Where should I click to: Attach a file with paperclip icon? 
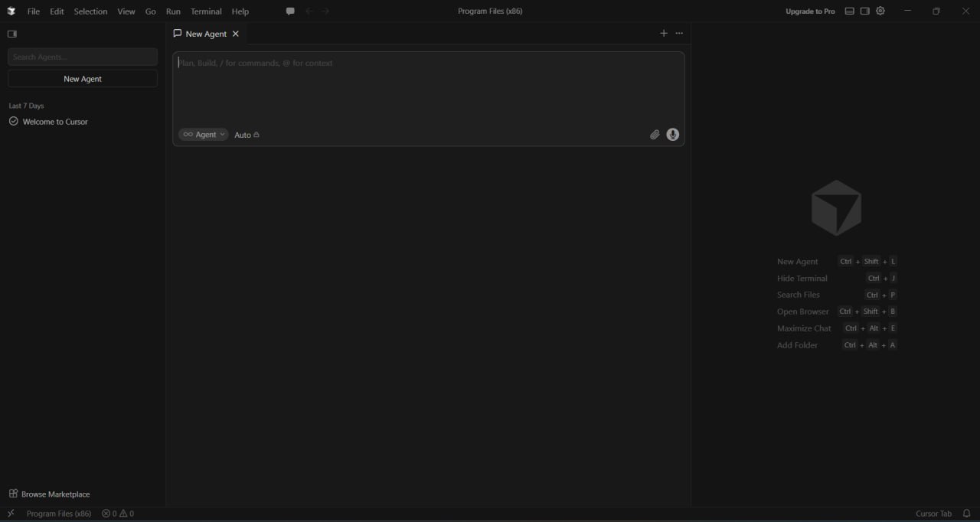(x=655, y=135)
